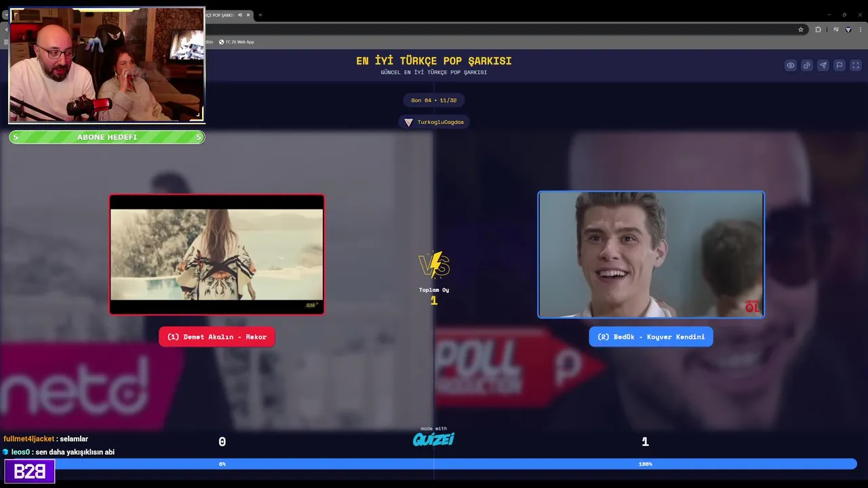Toggle fullscreen mode icon
868x488 pixels.
coord(856,66)
